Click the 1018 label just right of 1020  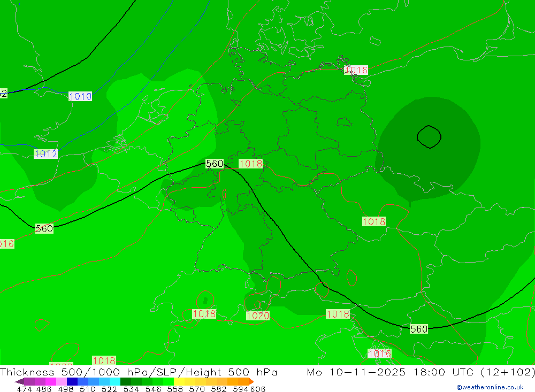click(x=338, y=314)
